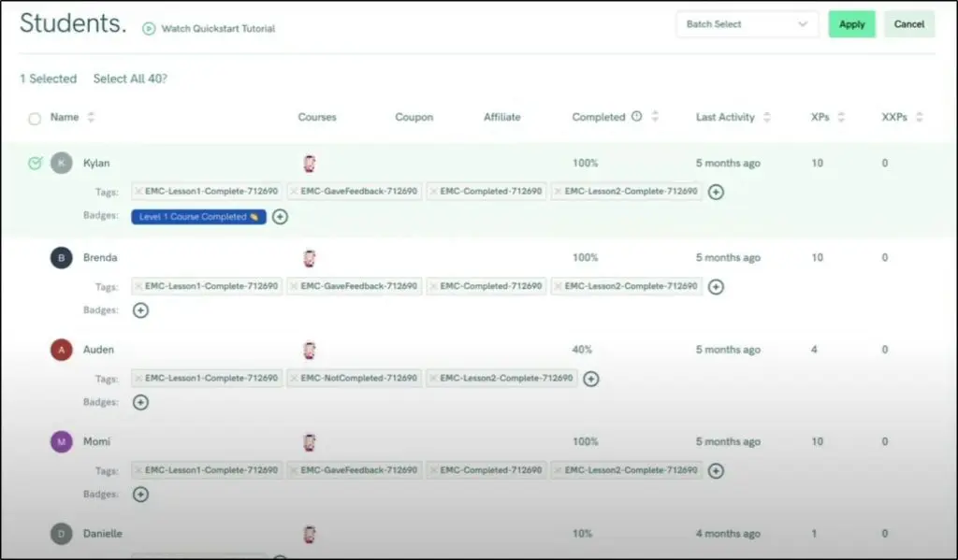Screen dimensions: 958x560
Task: Open the Watch Quickstart Tutorial link
Action: coord(218,29)
